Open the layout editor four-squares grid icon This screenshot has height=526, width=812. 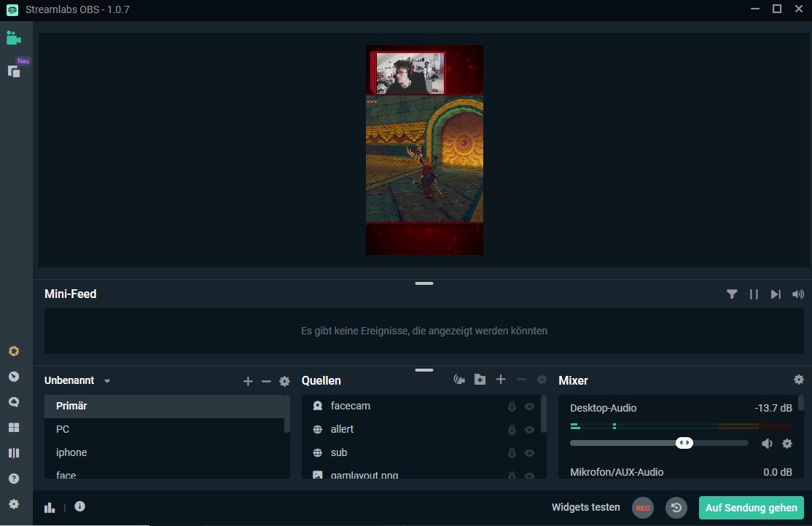coord(14,427)
